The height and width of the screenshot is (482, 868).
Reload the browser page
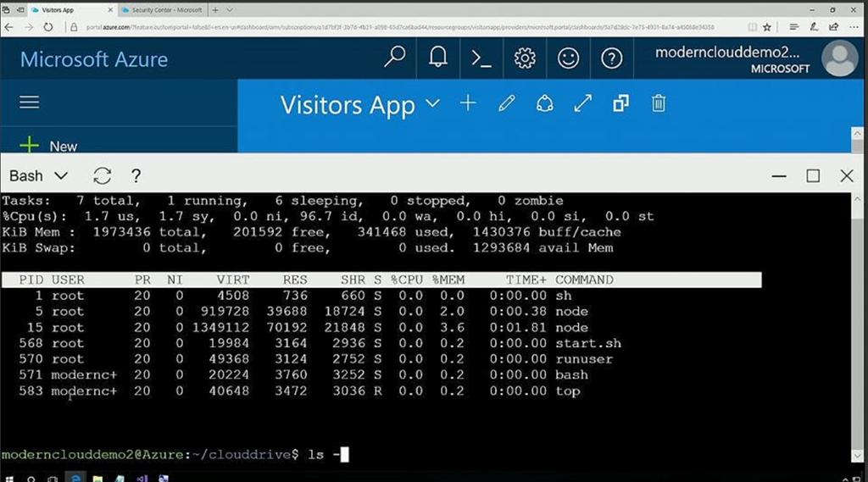click(48, 27)
